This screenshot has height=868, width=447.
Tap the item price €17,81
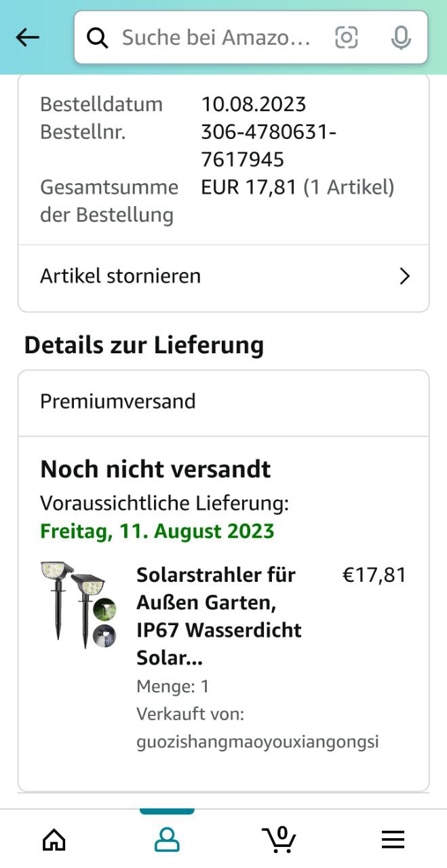tap(374, 575)
